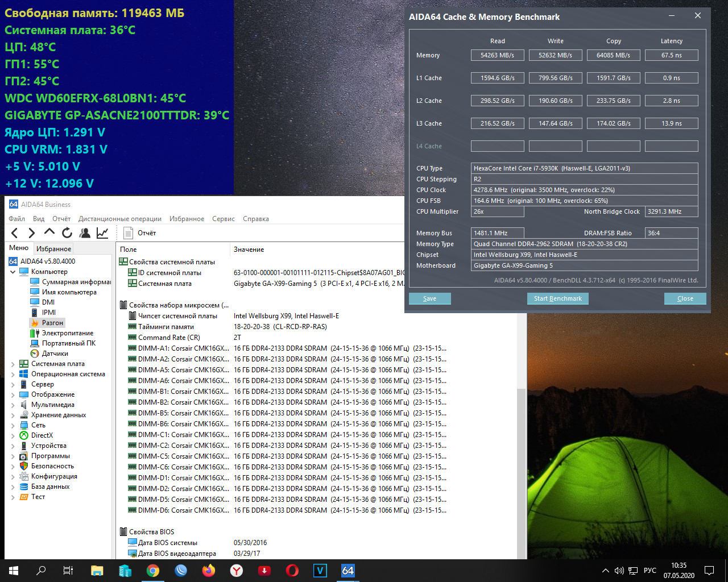Open the user icon in AIDA64 toolbar
Image resolution: width=728 pixels, height=582 pixels.
[x=85, y=233]
